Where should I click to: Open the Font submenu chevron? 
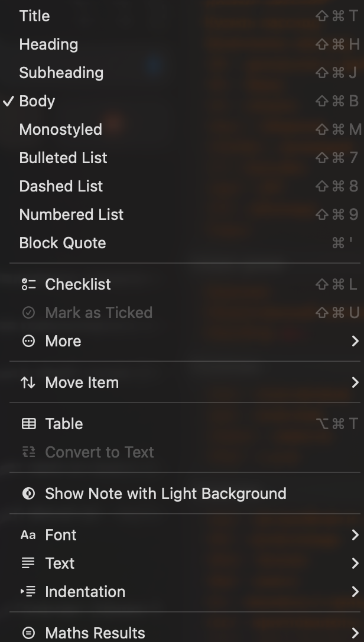(355, 535)
